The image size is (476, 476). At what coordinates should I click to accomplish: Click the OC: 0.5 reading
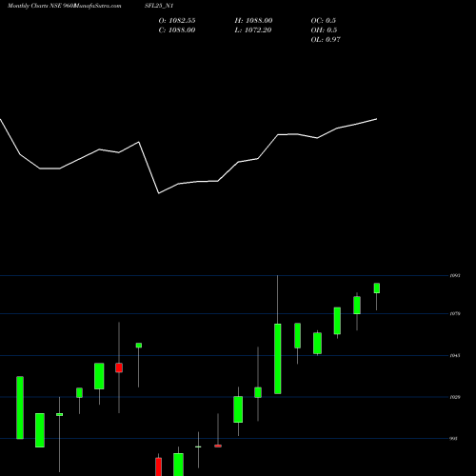coord(323,21)
